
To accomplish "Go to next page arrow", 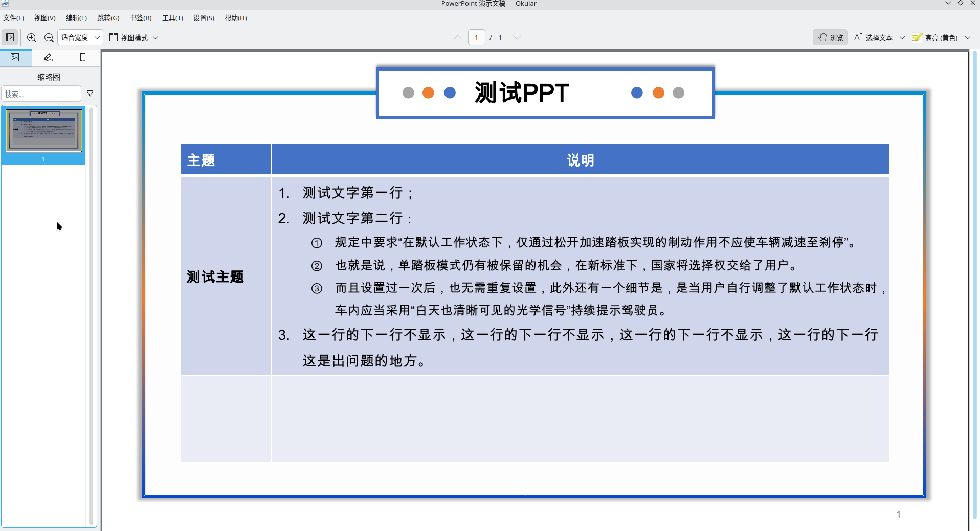I will (517, 37).
